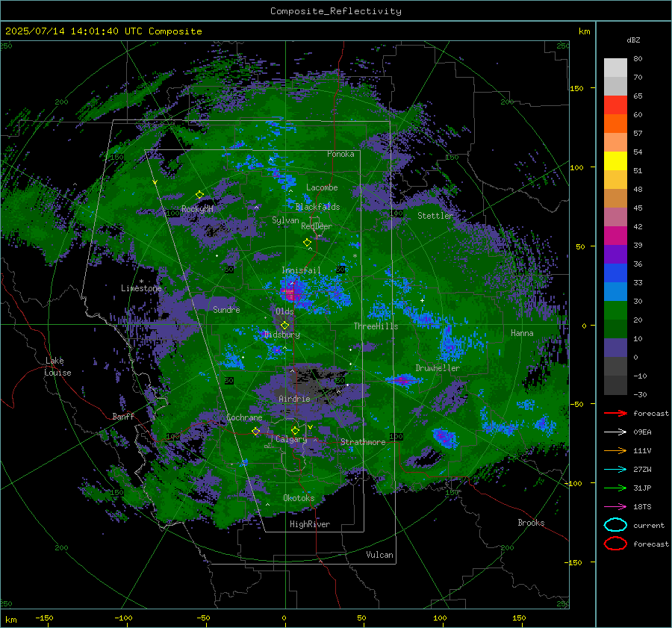
Task: Click the Composite_Reflectivity title
Action: tap(335, 11)
